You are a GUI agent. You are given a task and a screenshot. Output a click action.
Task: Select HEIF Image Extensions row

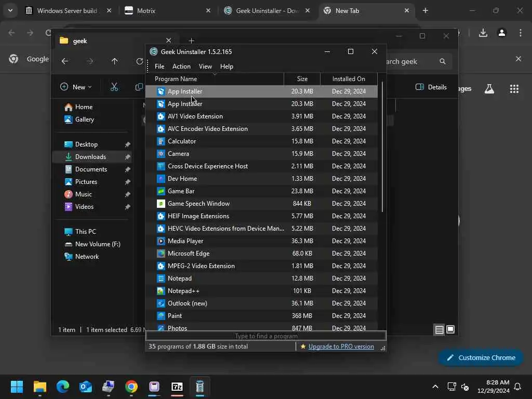[262, 216]
